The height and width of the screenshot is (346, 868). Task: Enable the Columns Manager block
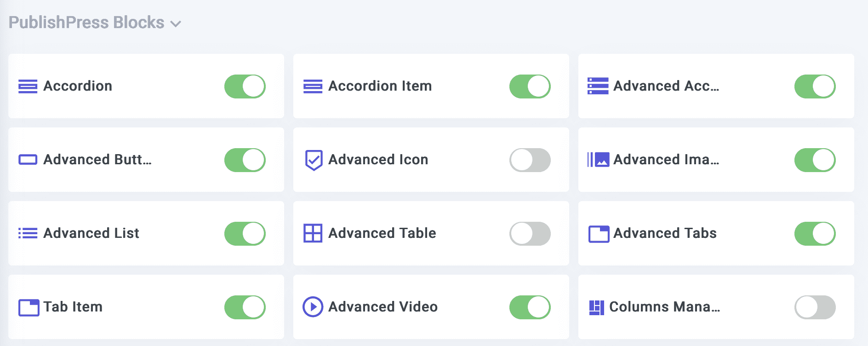(815, 307)
